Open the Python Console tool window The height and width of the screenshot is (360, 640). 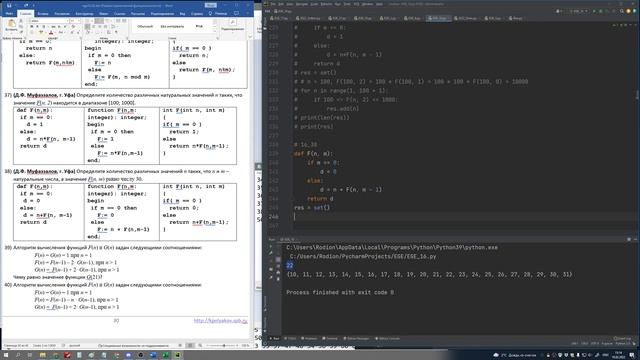(387, 338)
